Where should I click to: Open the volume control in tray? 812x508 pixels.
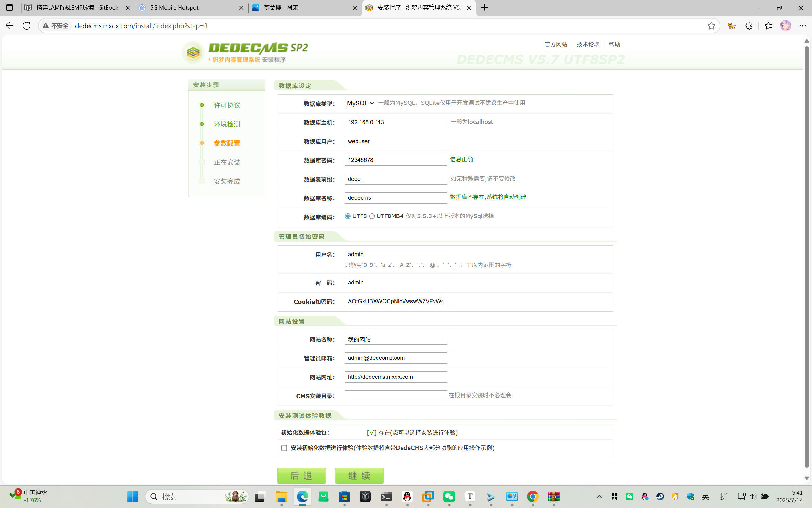coord(753,497)
